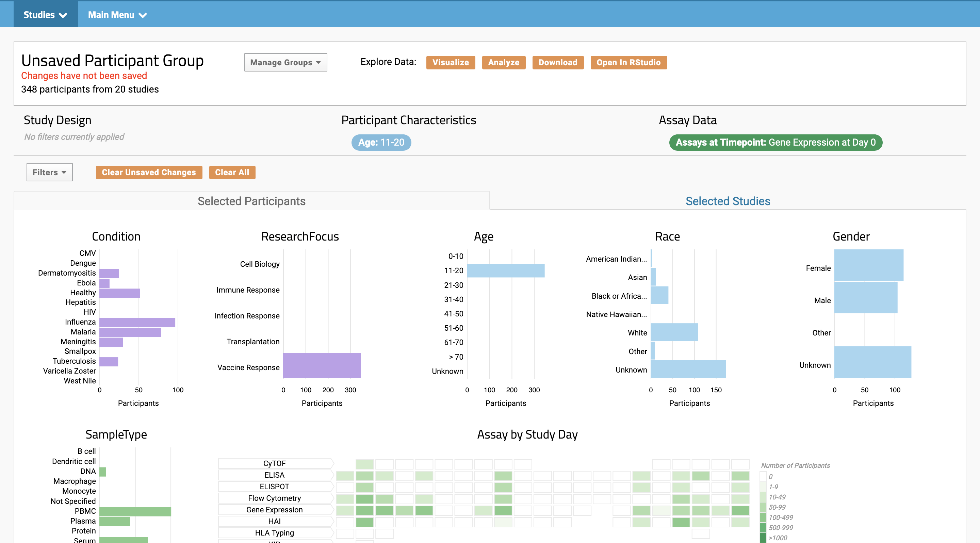Select the Asian race bar
This screenshot has height=543, width=980.
653,277
